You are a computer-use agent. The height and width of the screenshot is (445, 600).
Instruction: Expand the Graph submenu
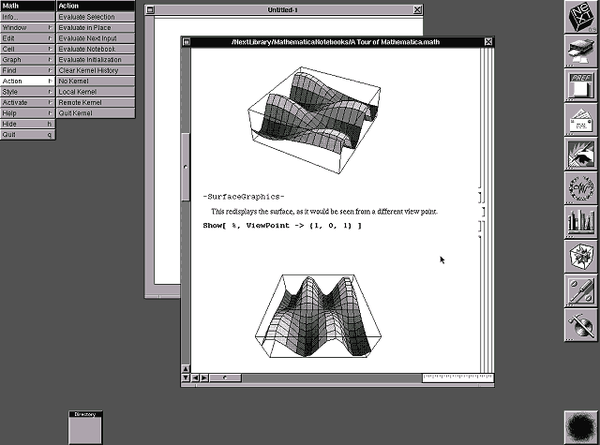27,58
